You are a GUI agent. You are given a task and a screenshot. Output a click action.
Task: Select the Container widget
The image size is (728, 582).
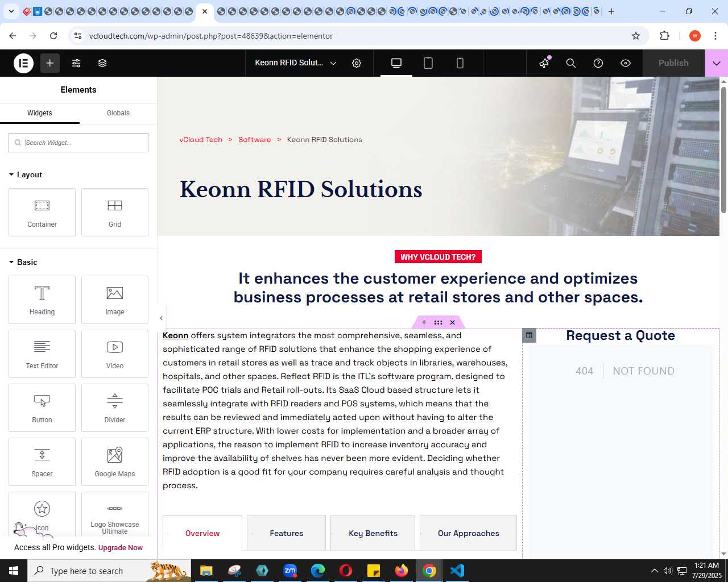(x=42, y=212)
